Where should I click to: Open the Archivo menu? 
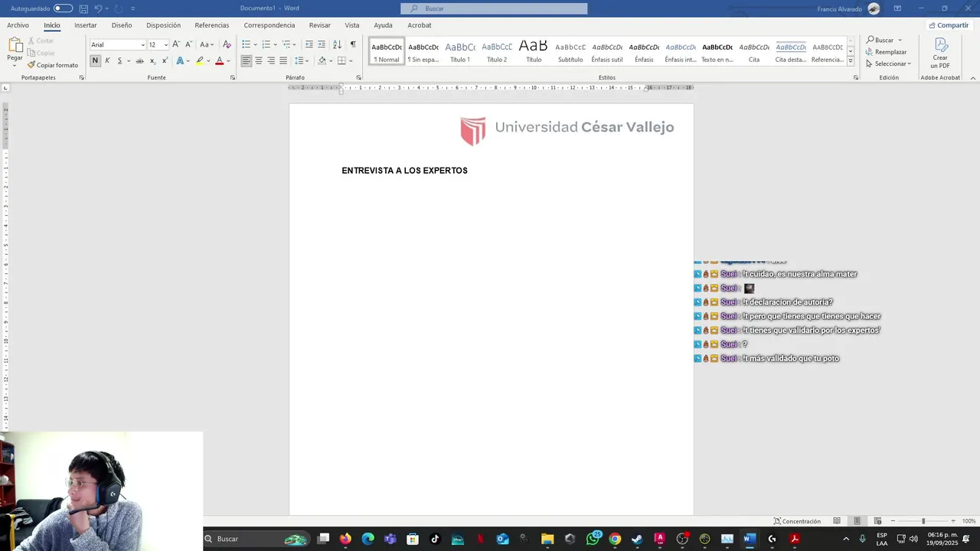tap(18, 25)
